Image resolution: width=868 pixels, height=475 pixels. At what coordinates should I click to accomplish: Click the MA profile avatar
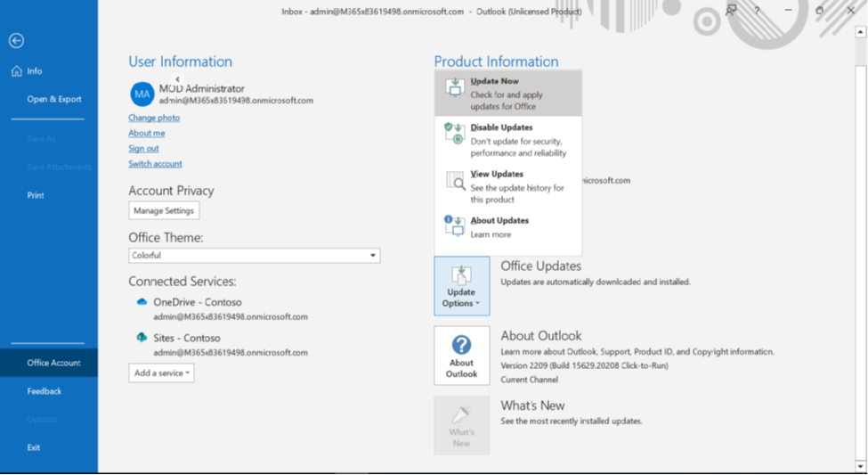tap(142, 94)
